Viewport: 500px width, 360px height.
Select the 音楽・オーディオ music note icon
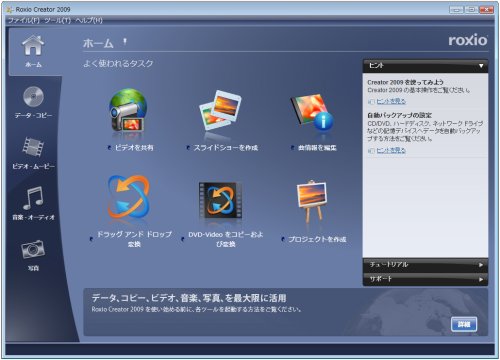tap(33, 197)
